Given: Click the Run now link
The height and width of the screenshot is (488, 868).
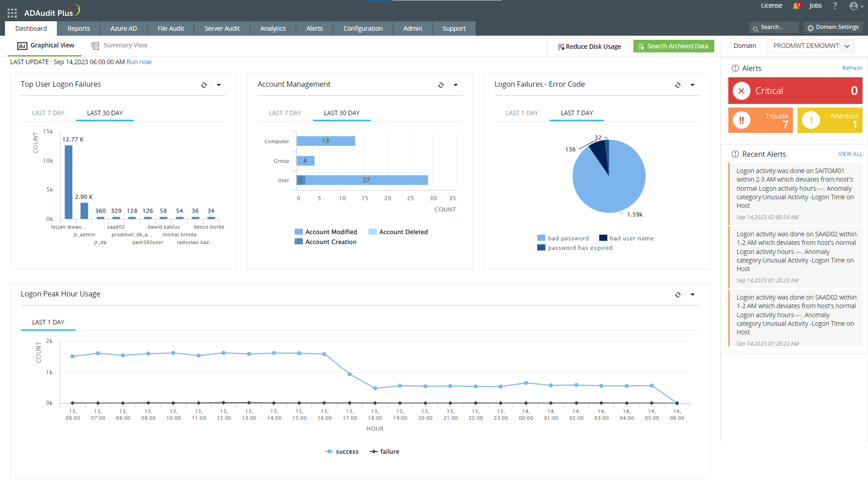Looking at the screenshot, I should click(x=139, y=62).
